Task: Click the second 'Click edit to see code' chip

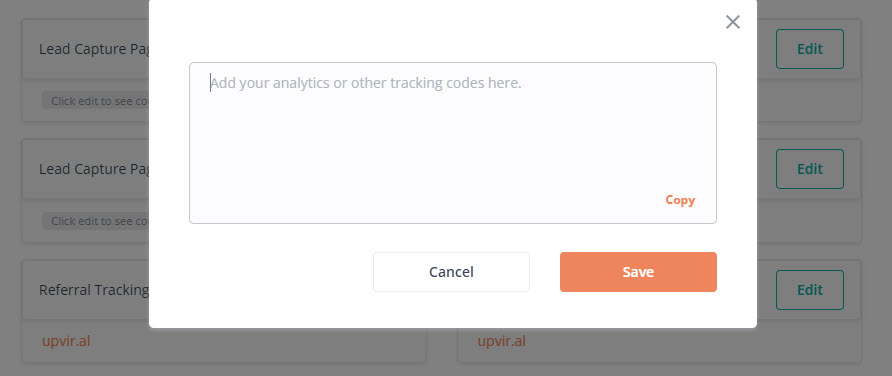Action: tap(96, 221)
